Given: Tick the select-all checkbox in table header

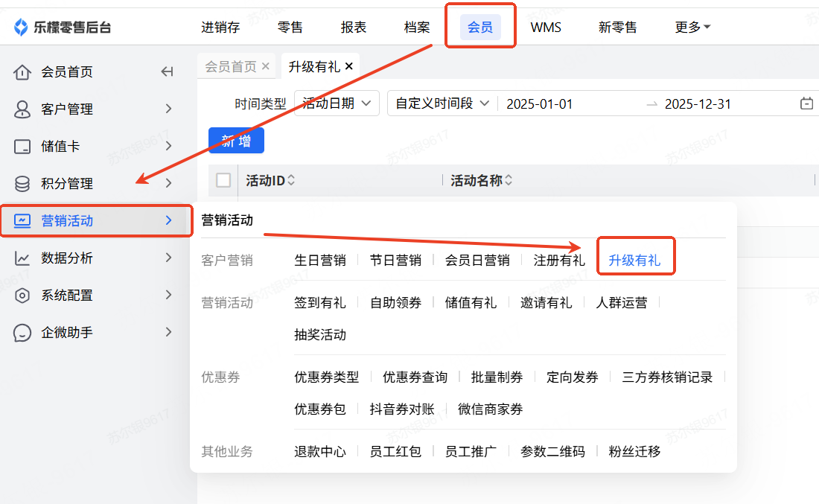Looking at the screenshot, I should [x=223, y=180].
